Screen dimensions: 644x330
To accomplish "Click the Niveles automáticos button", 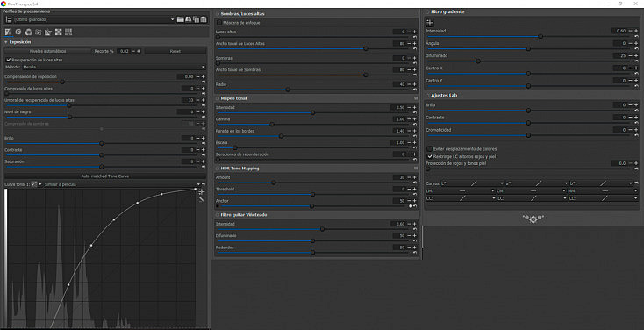I will point(47,51).
